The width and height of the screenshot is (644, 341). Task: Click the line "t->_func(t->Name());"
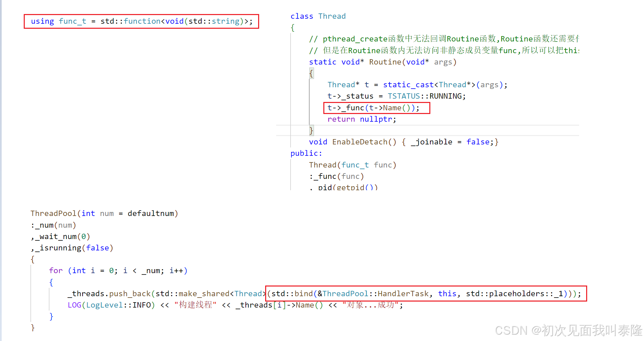[x=373, y=108]
